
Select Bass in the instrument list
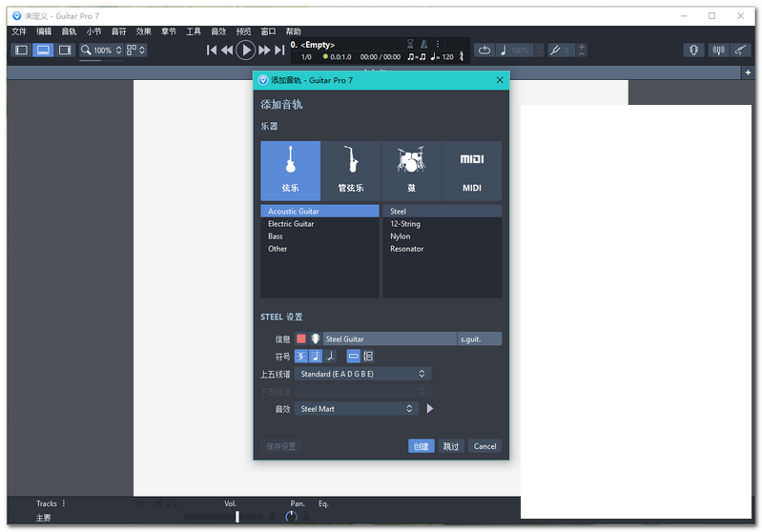(319, 236)
